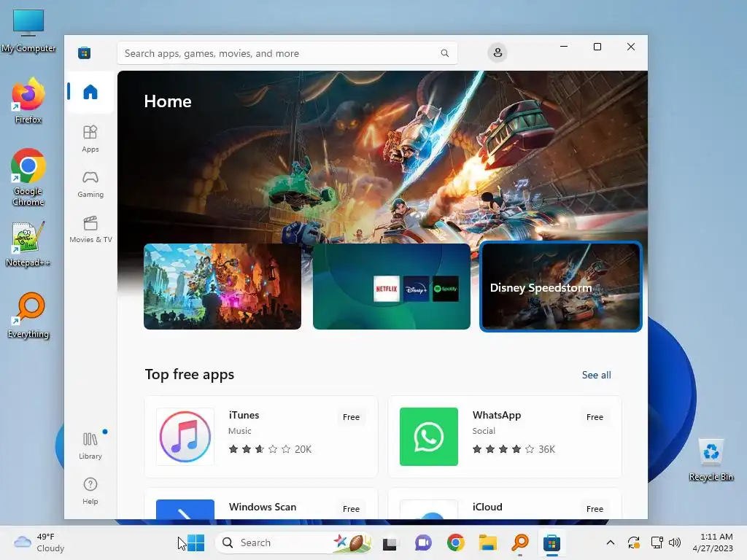This screenshot has height=560, width=747.
Task: Select the Recycle Bin desktop icon
Action: [x=711, y=460]
